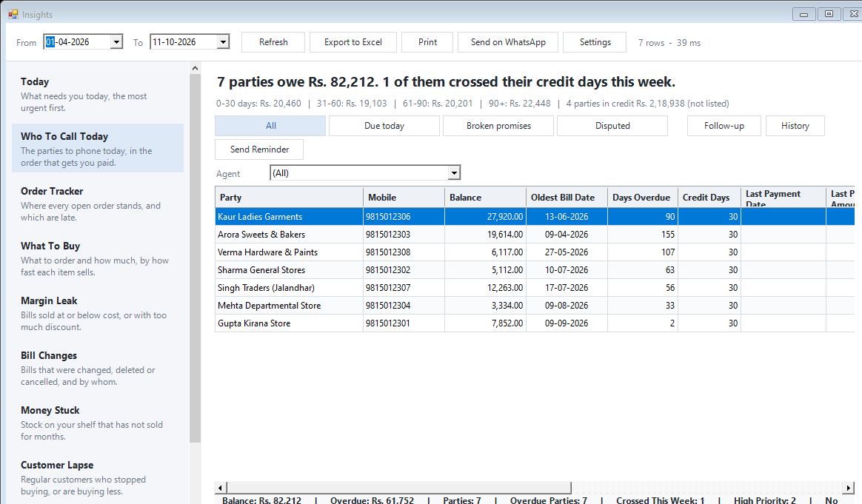Click the Refresh button
862x504 pixels.
[x=273, y=42]
